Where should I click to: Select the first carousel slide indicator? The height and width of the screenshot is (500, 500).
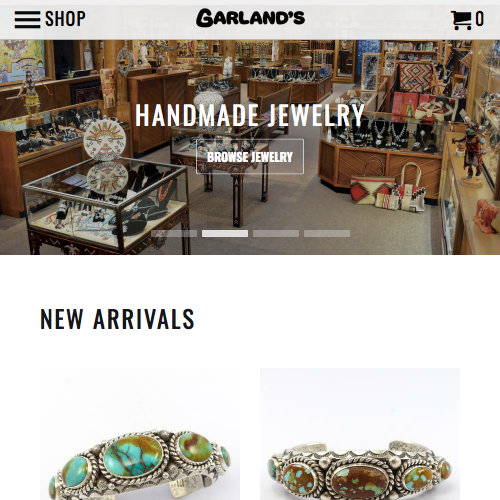174,233
